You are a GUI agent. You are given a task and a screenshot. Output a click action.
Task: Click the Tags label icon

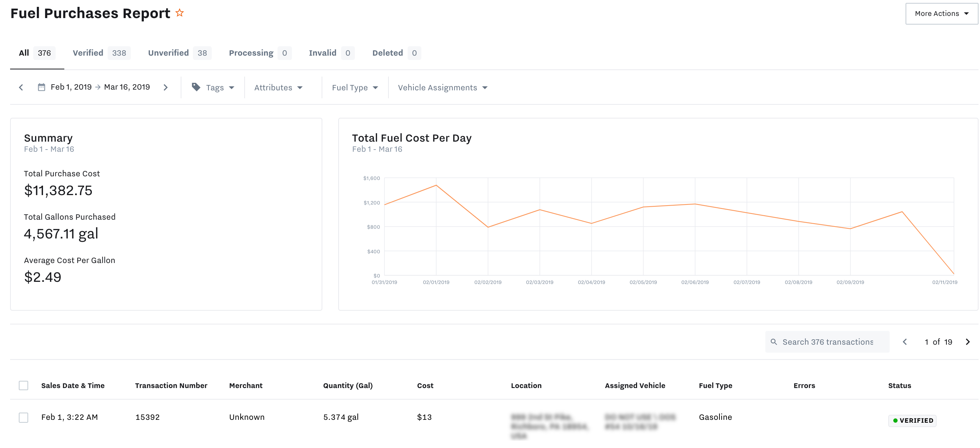click(196, 87)
